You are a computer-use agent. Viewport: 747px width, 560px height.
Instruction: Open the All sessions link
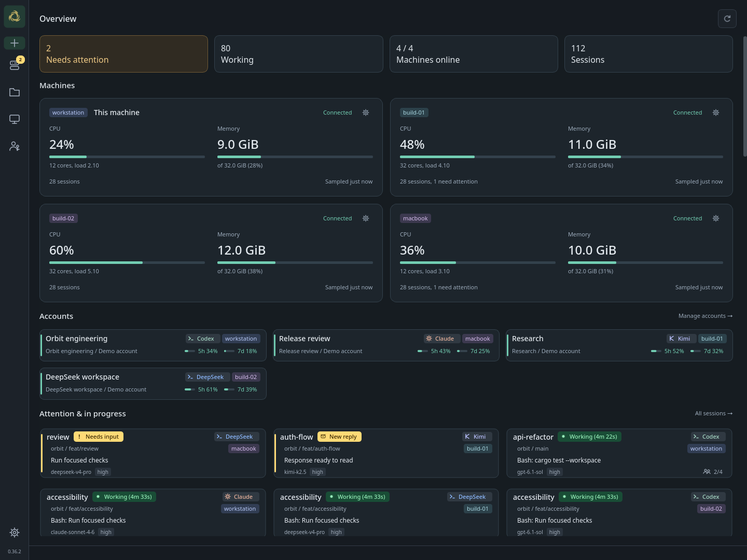(714, 413)
